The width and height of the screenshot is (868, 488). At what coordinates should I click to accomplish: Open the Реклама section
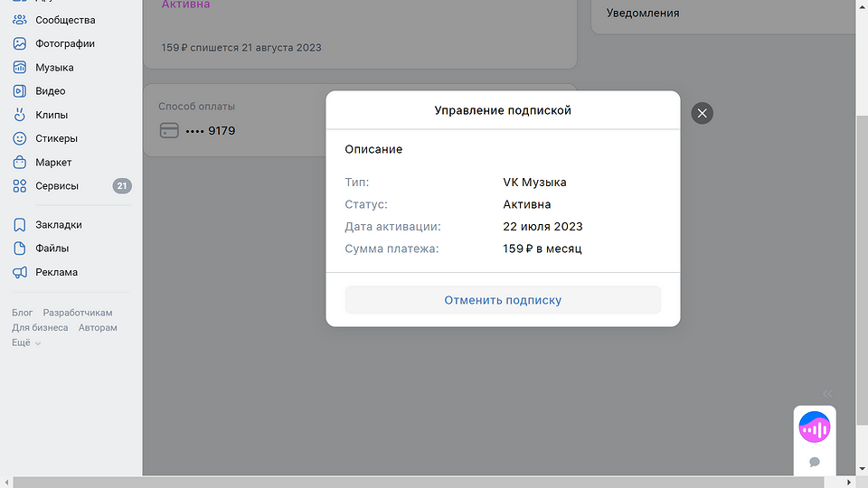coord(56,272)
